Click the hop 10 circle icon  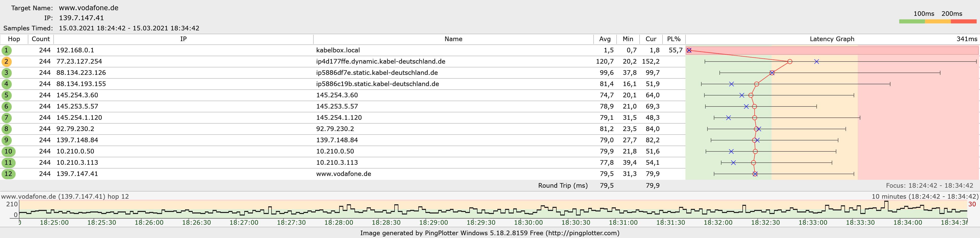[8, 151]
